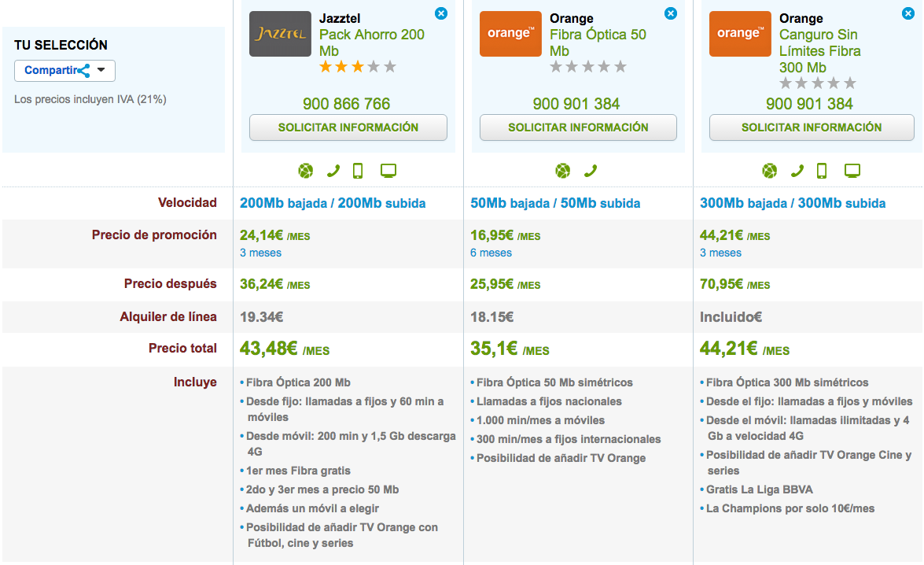Click 900 901 384 under Fibra Óptica 50
924x565 pixels.
pos(576,104)
